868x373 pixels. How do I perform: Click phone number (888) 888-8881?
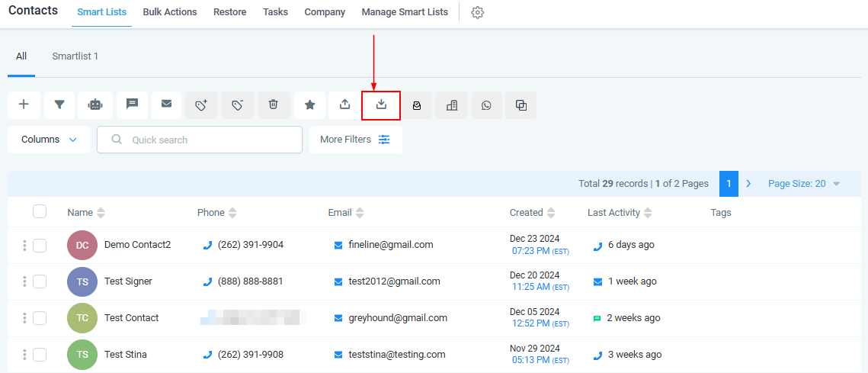[x=250, y=281]
